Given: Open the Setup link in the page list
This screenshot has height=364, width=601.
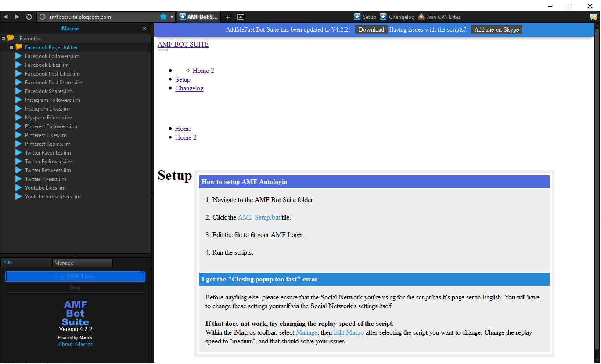Looking at the screenshot, I should 183,79.
